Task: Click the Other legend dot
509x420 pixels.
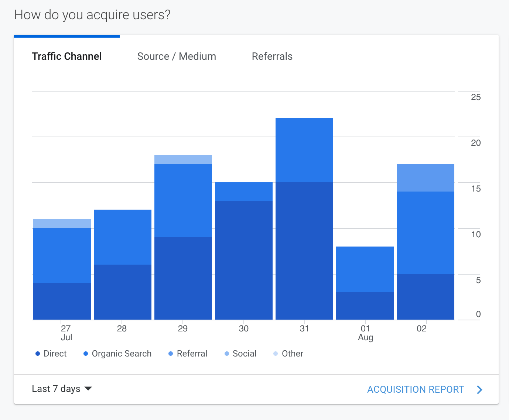Action: tap(276, 354)
